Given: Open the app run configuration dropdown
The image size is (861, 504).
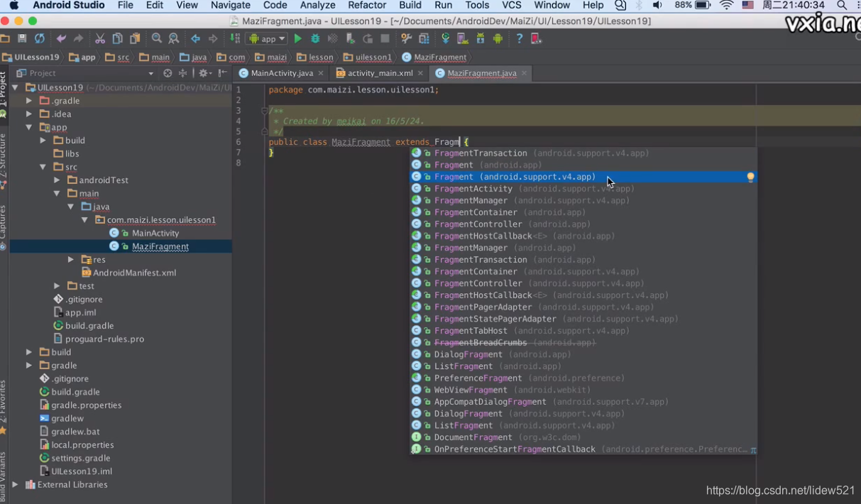Looking at the screenshot, I should coord(267,38).
